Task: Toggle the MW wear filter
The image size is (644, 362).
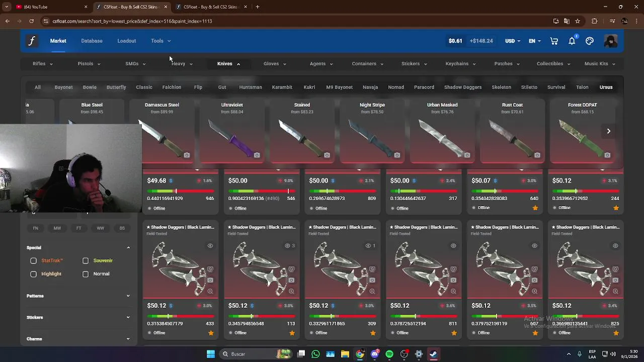Action: (x=57, y=228)
